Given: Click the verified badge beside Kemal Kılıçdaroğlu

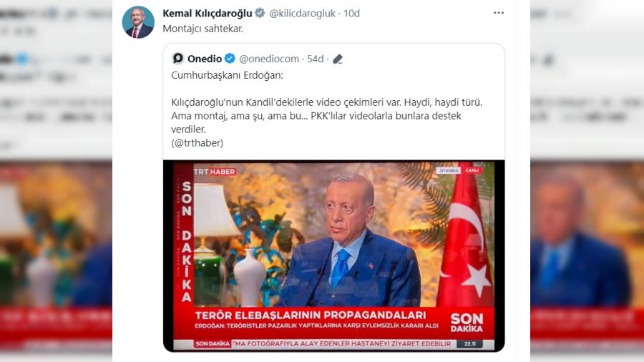Looking at the screenshot, I should (260, 13).
